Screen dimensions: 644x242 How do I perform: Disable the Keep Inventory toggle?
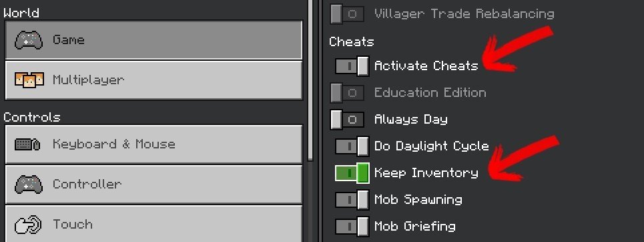352,173
